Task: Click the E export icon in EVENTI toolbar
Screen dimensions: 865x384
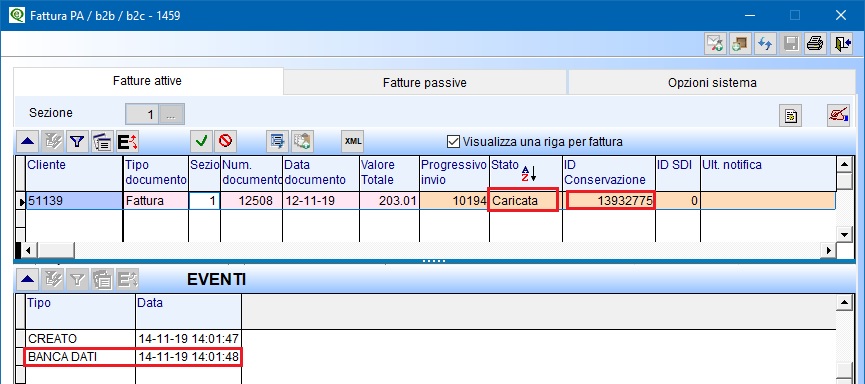Action: point(128,280)
